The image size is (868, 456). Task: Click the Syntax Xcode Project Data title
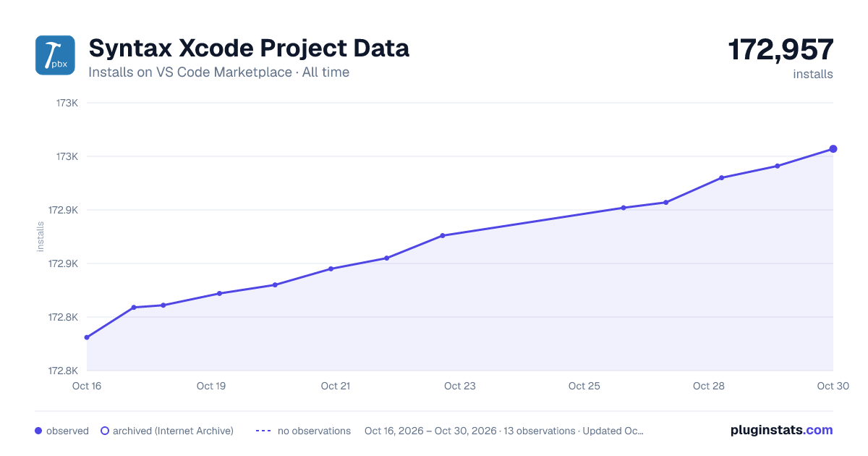coord(249,48)
